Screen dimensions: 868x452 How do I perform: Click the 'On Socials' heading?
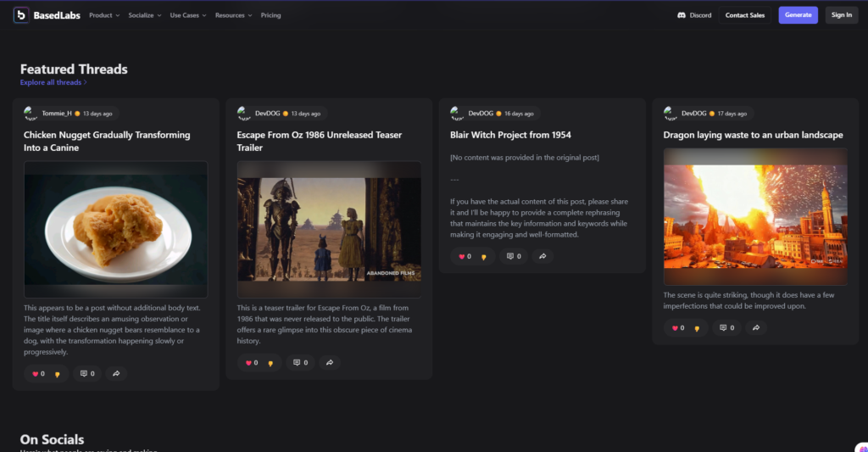tap(52, 440)
